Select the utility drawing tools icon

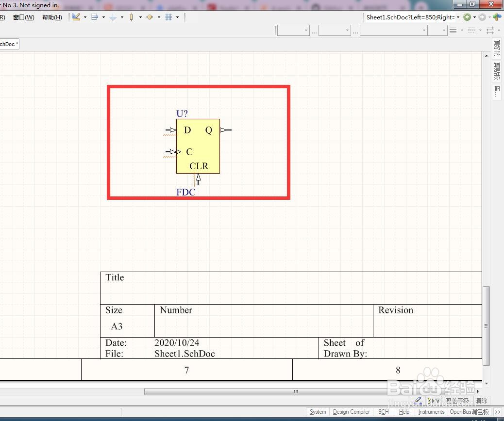(76, 17)
